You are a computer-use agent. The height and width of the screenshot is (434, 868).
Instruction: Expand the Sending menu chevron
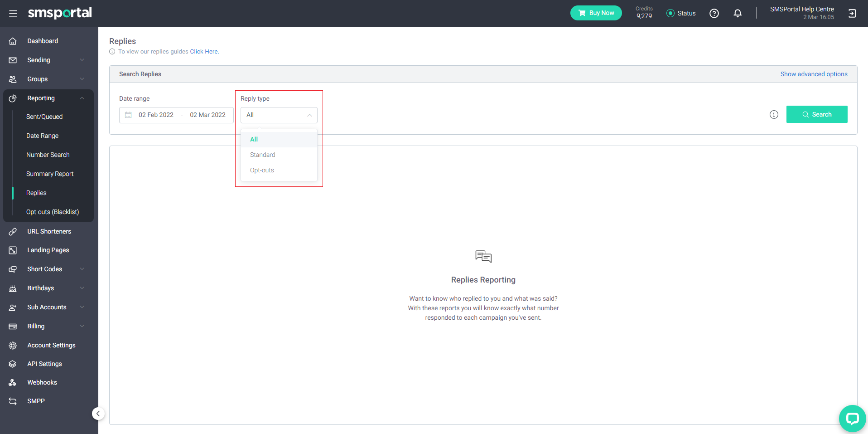pyautogui.click(x=82, y=60)
